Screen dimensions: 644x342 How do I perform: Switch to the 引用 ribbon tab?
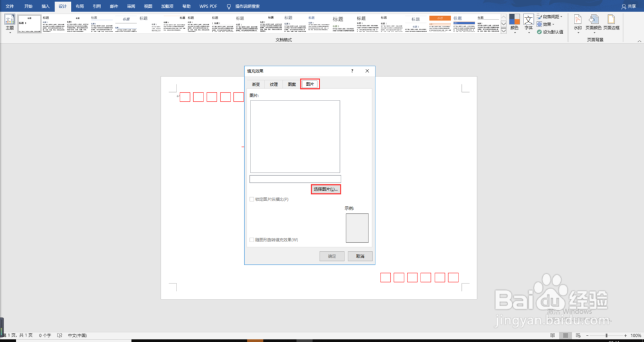[x=97, y=6]
